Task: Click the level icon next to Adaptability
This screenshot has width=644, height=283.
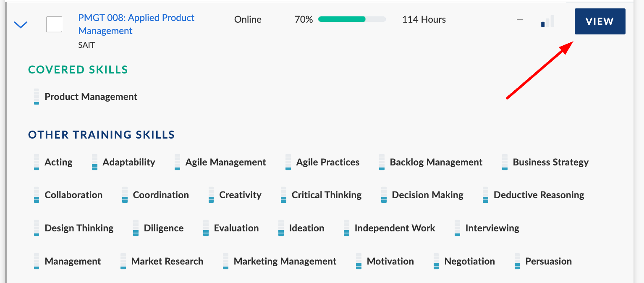Action: pyautogui.click(x=94, y=162)
